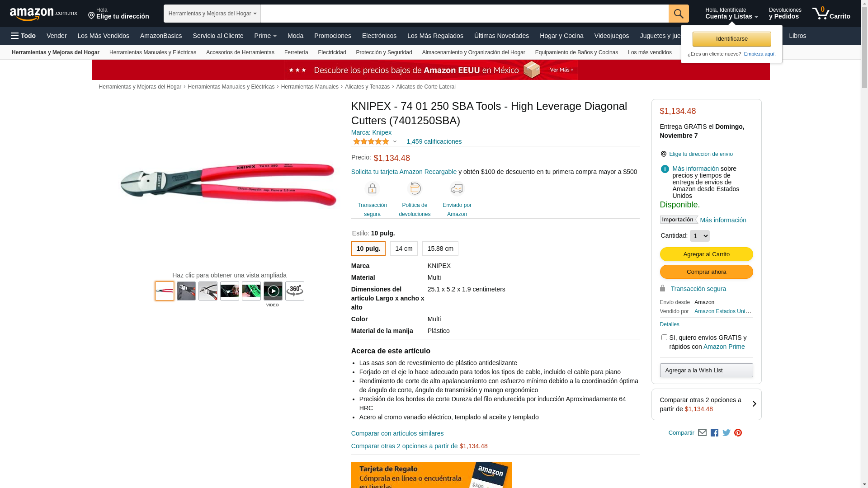Select the 14 cm style option
This screenshot has height=488, width=868.
(404, 249)
